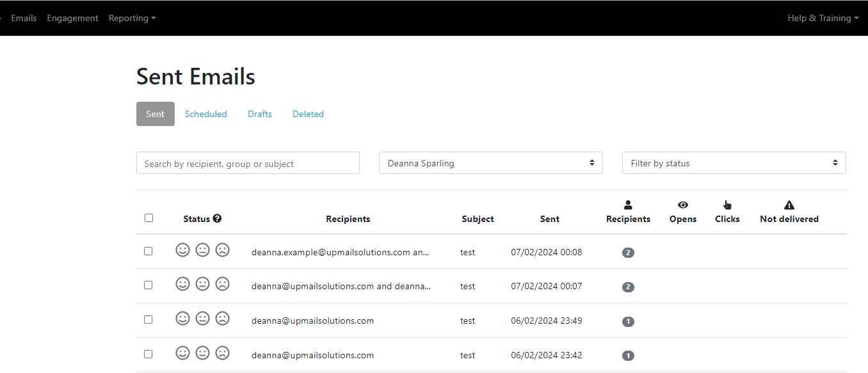Click the 07/02/2024 00:07 sent date

547,286
